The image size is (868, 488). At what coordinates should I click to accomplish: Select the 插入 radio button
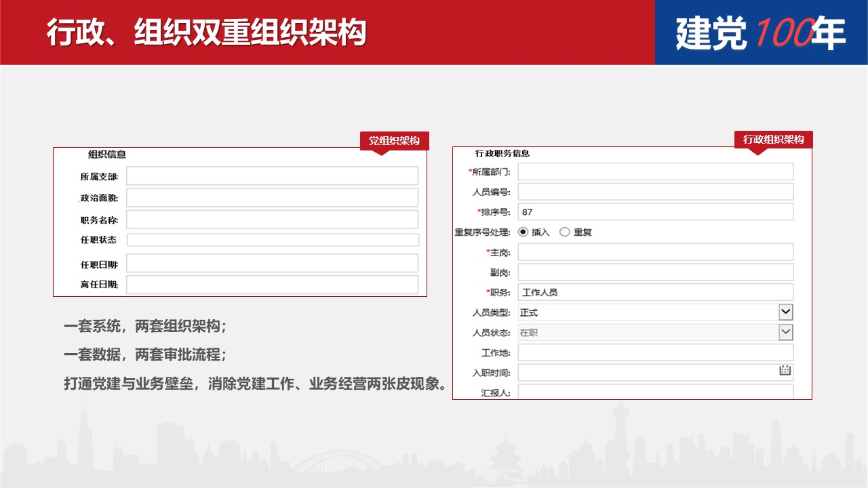tap(523, 232)
